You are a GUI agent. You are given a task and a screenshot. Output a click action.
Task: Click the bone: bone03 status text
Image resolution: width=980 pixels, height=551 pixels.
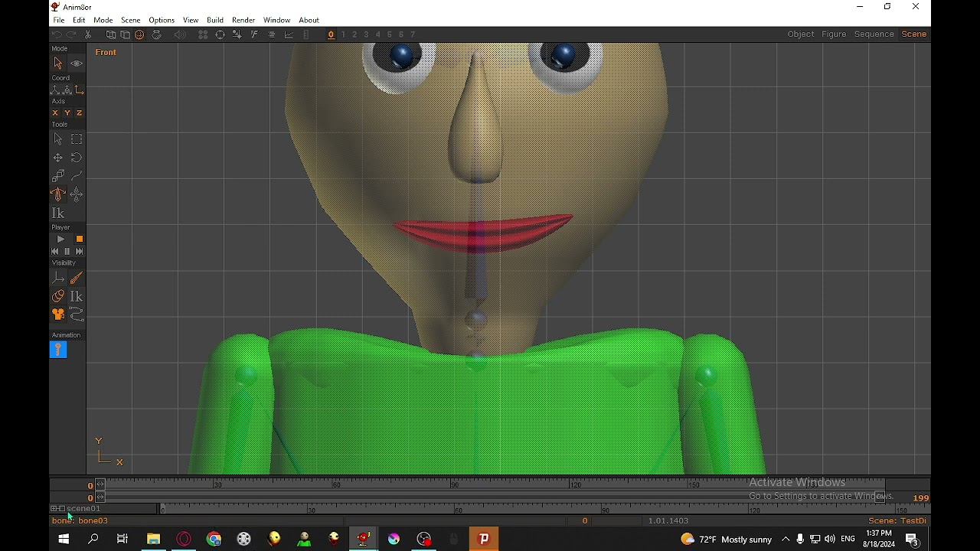pyautogui.click(x=80, y=520)
